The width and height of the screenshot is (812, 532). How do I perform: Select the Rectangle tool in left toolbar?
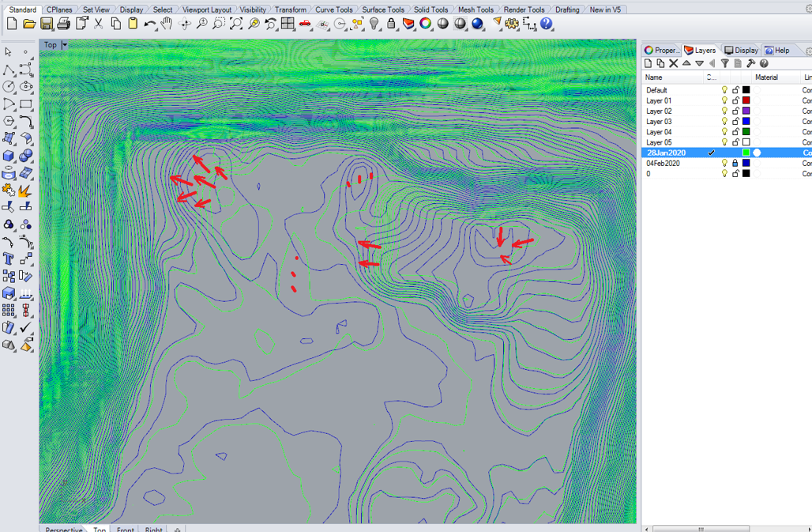[26, 104]
